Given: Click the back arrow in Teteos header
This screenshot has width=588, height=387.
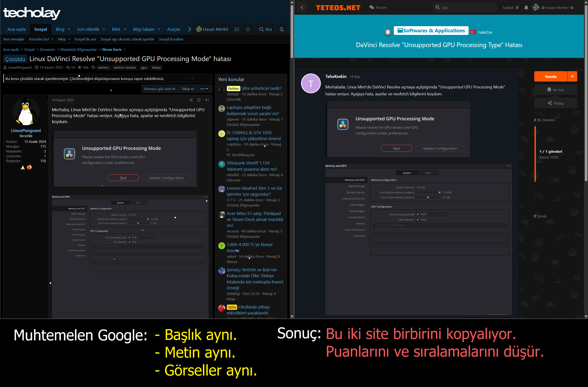Looking at the screenshot, I should (302, 7).
